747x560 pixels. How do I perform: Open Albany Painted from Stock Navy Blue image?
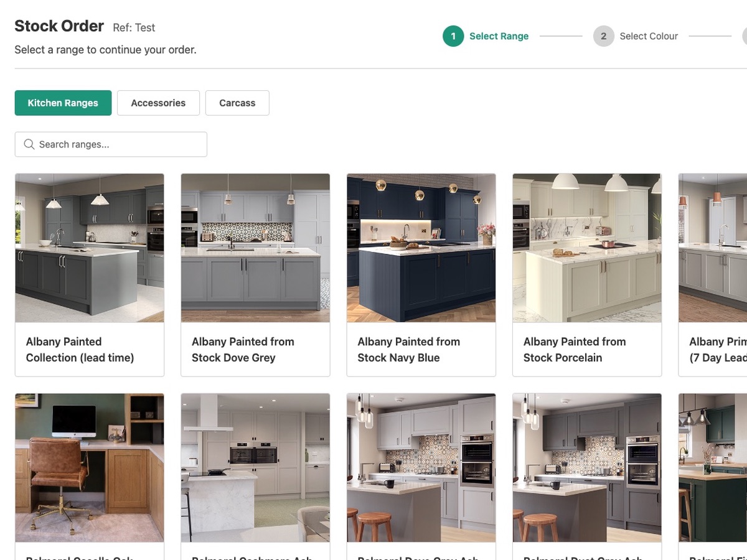(421, 248)
